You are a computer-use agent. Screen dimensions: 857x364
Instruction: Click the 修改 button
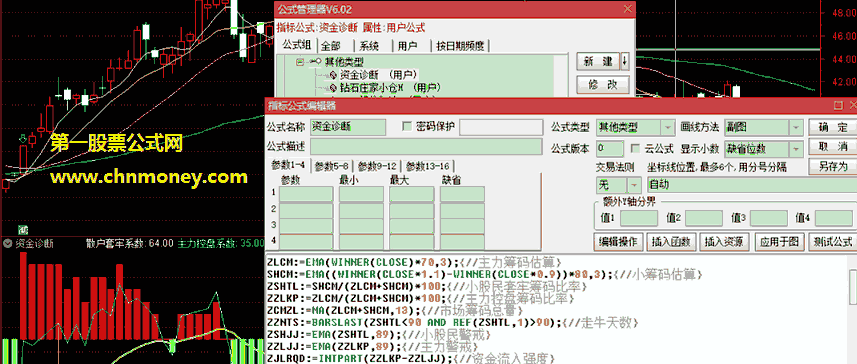click(603, 85)
